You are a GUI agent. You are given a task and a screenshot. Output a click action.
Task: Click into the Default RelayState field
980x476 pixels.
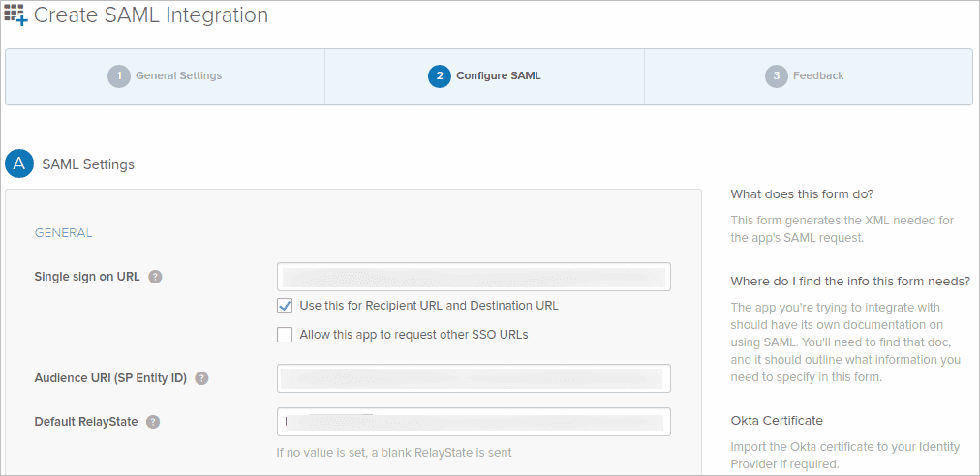474,422
